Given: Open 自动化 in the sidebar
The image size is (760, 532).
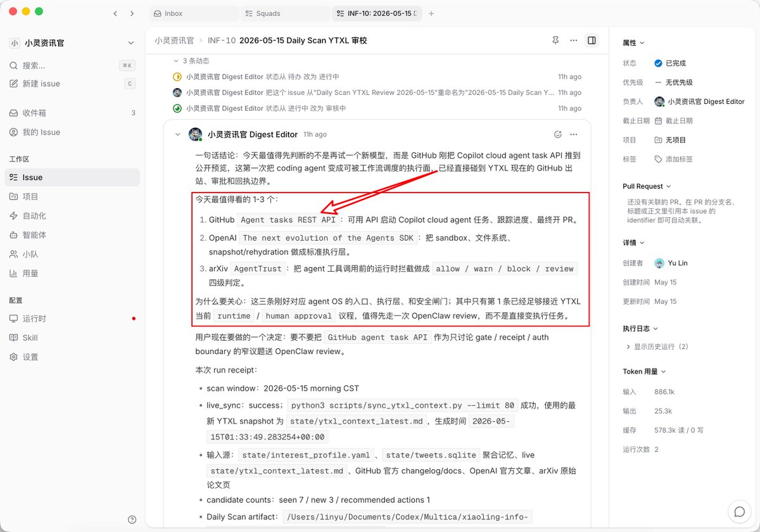Looking at the screenshot, I should [x=72, y=216].
